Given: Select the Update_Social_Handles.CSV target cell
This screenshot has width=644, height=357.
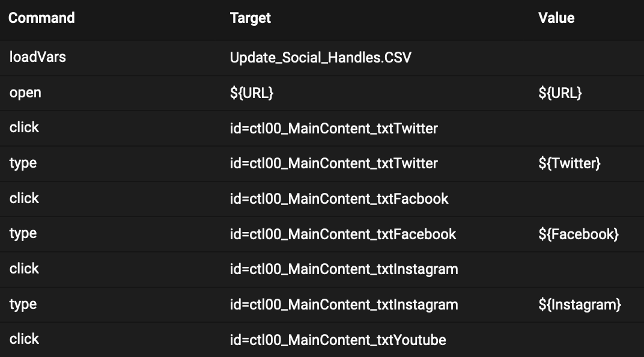Looking at the screenshot, I should [x=320, y=58].
